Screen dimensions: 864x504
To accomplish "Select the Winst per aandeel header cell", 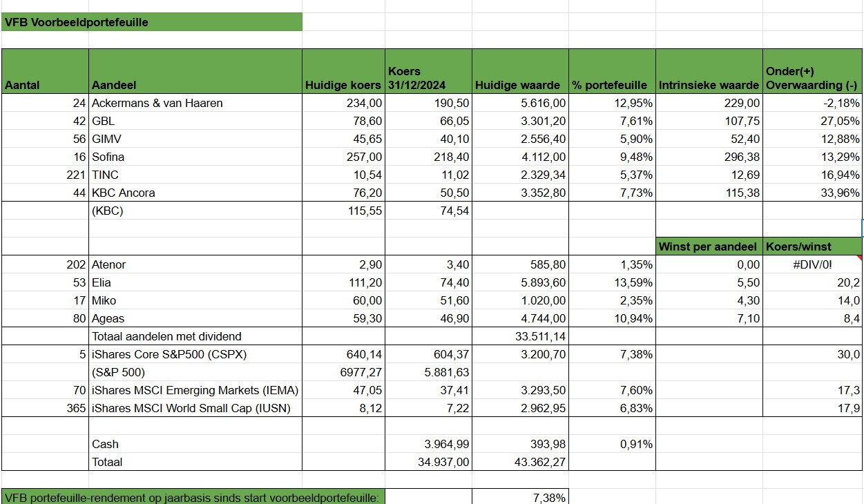I will (x=709, y=246).
